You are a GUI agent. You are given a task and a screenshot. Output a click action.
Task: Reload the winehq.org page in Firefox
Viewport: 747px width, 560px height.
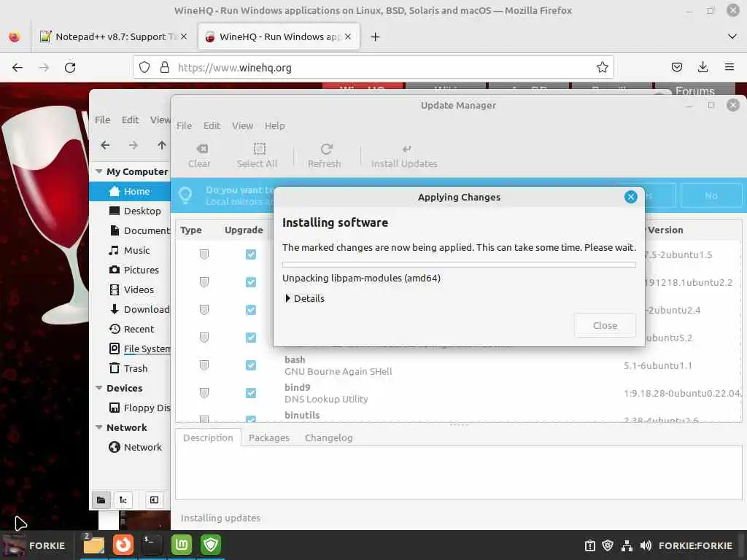(70, 68)
